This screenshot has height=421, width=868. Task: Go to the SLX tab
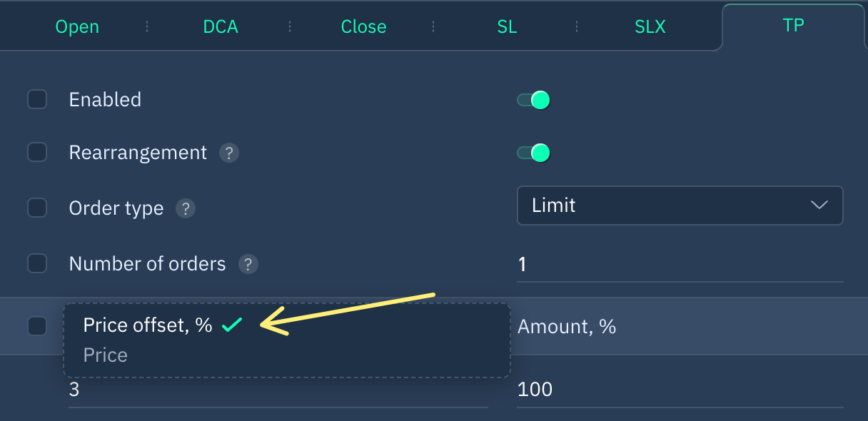650,27
